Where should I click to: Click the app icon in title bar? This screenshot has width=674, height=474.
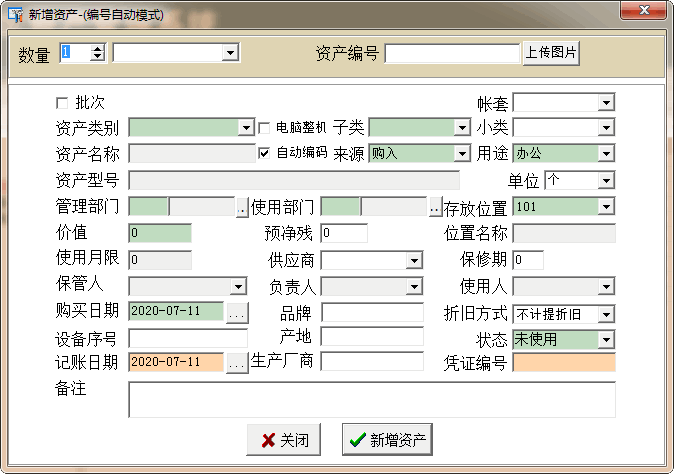[15, 13]
